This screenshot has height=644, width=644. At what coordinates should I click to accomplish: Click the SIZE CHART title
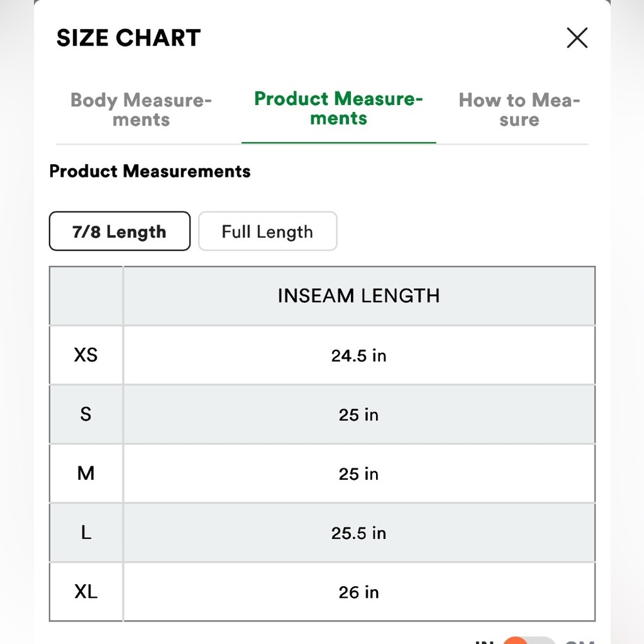128,37
